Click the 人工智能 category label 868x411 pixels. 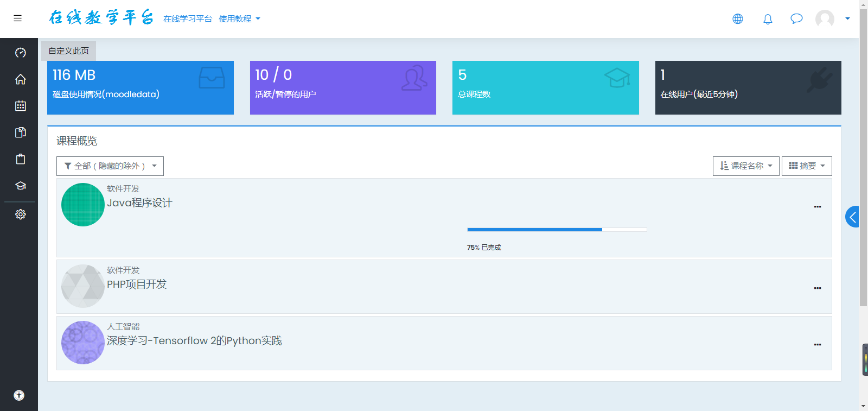pyautogui.click(x=123, y=327)
